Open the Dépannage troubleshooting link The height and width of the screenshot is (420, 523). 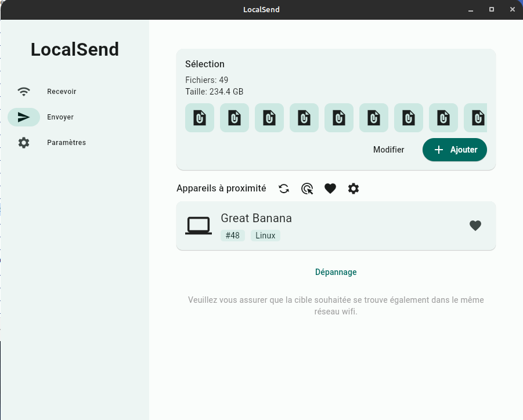[x=336, y=272]
